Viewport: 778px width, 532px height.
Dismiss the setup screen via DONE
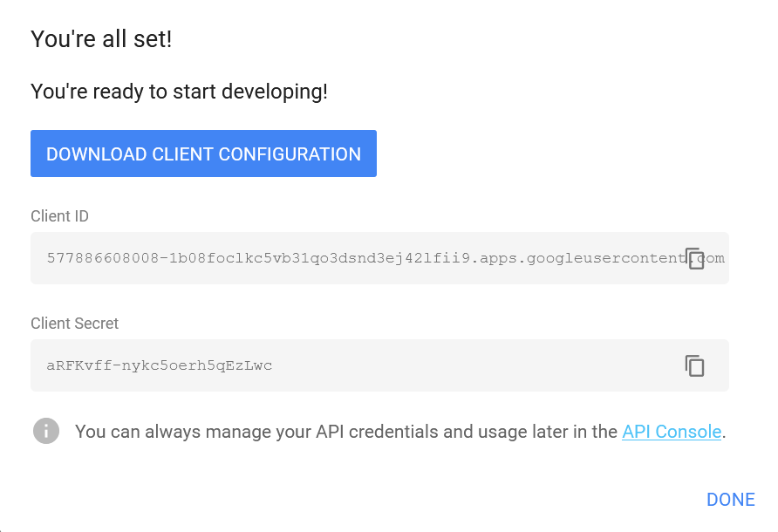tap(731, 499)
